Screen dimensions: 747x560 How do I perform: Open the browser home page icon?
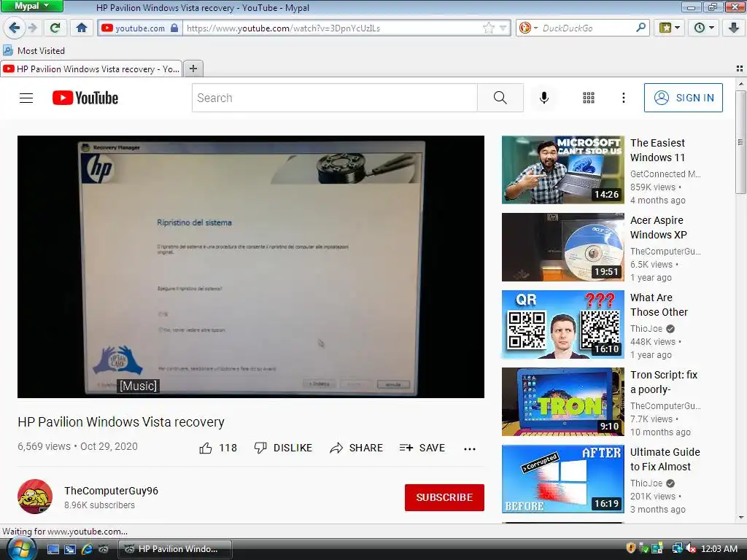coord(82,28)
